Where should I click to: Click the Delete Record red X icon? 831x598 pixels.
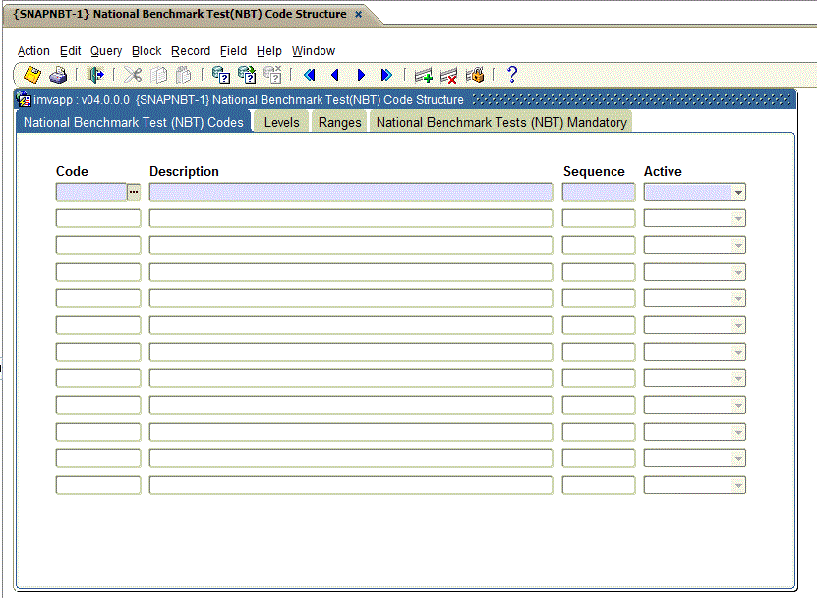[x=449, y=75]
